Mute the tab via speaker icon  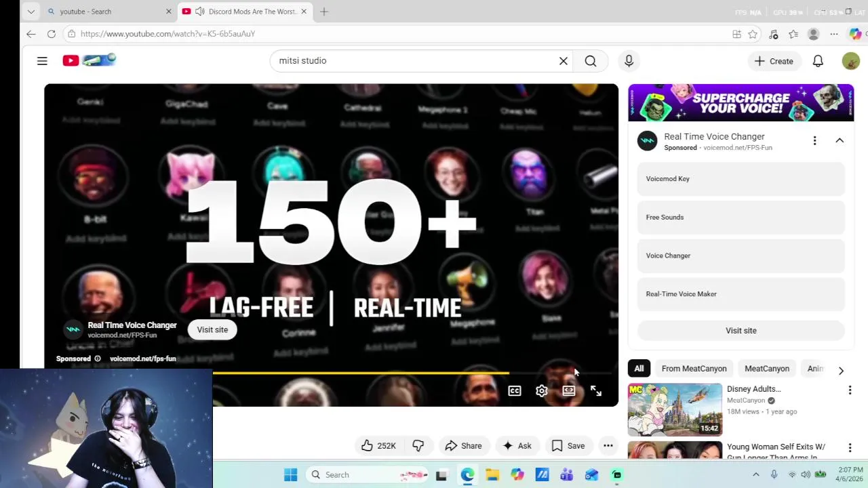pyautogui.click(x=199, y=12)
